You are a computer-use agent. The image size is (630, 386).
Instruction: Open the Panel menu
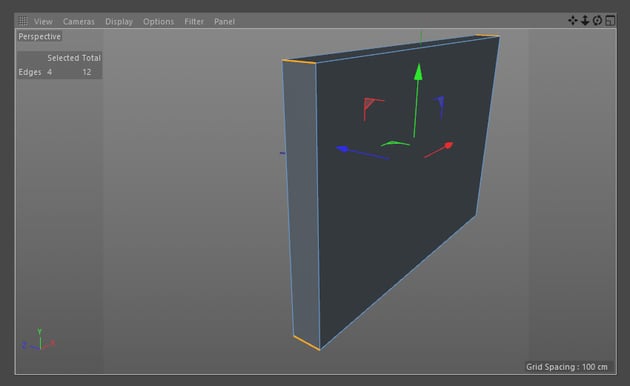pos(224,21)
